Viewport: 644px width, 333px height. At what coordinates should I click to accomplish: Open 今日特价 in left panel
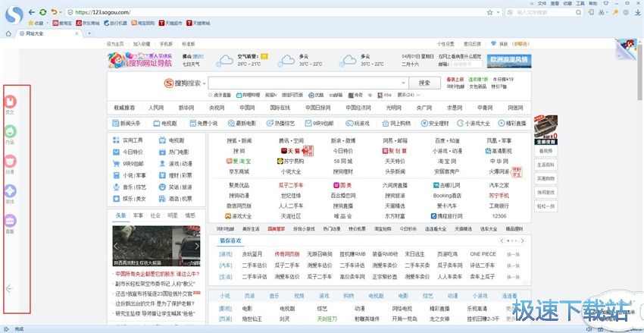point(128,152)
